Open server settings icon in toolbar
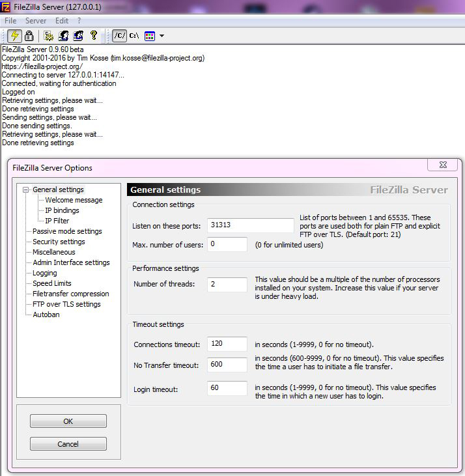Viewport: 465px width, 476px height. [49, 36]
